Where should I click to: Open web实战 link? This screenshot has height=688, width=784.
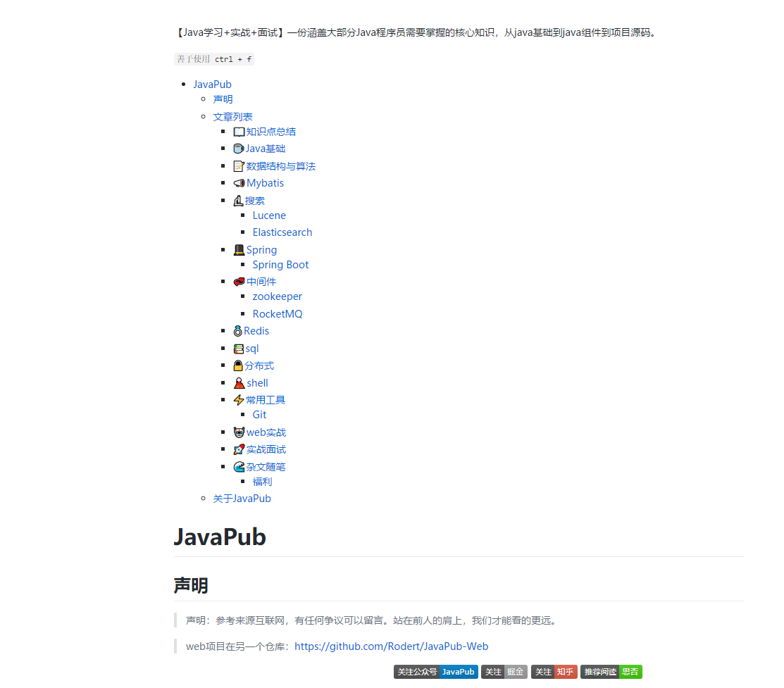coord(266,432)
